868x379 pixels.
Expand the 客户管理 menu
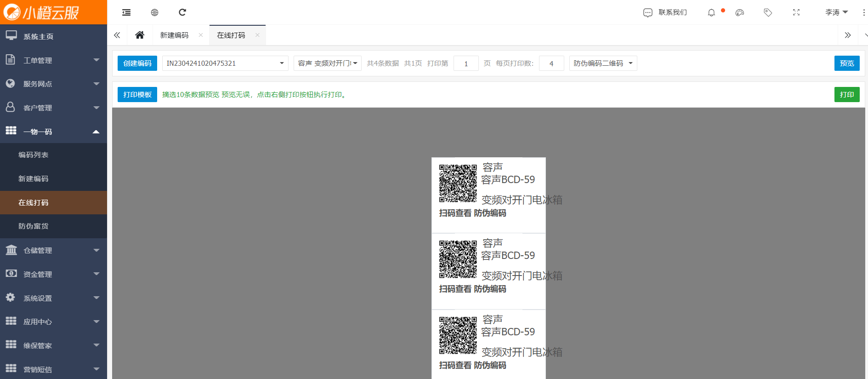[53, 108]
